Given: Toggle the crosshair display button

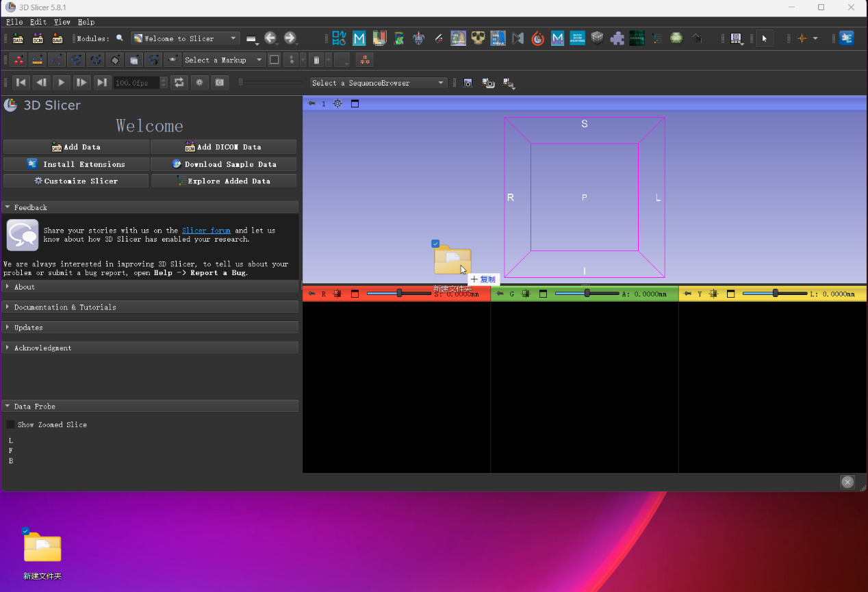Looking at the screenshot, I should (802, 38).
